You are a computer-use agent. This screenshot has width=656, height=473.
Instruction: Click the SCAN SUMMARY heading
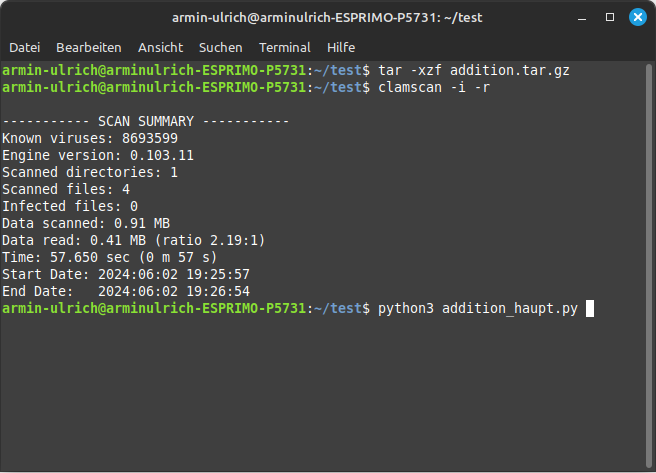point(146,121)
